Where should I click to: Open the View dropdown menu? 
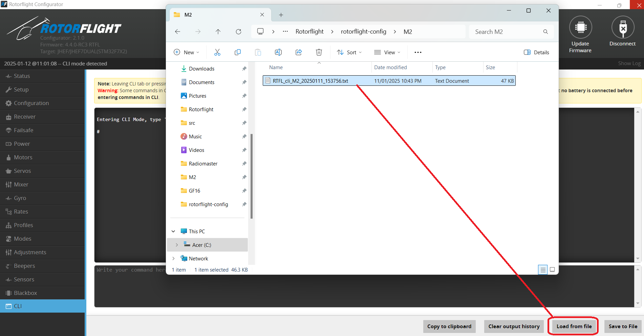click(387, 52)
